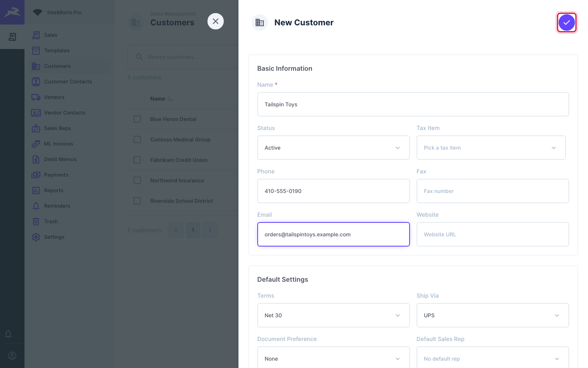Click the Settings gear icon
The width and height of the screenshot is (588, 368).
pos(36,237)
